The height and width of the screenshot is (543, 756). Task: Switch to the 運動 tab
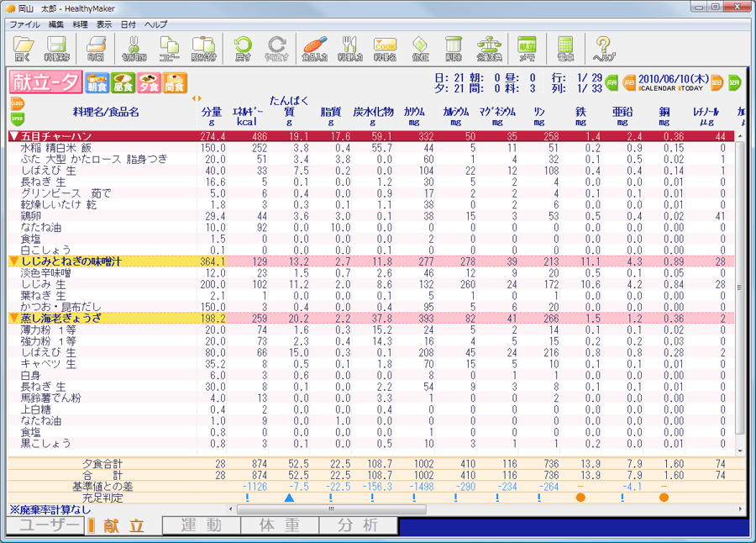(202, 525)
